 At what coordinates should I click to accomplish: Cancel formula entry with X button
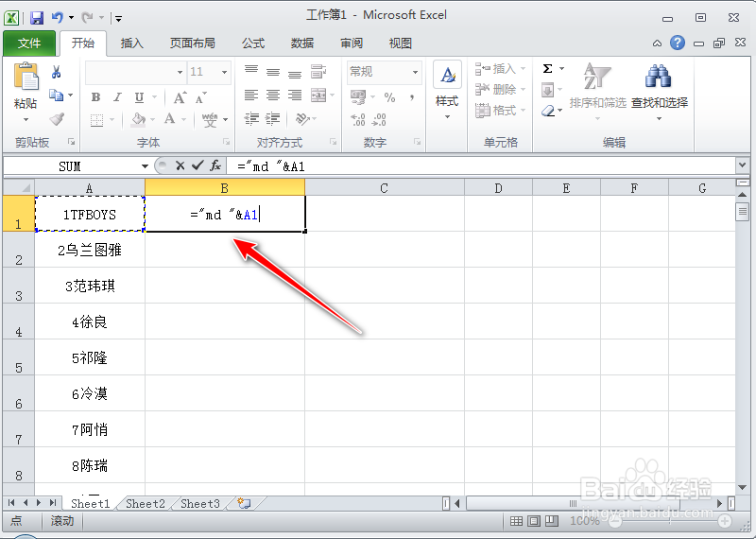[x=180, y=166]
